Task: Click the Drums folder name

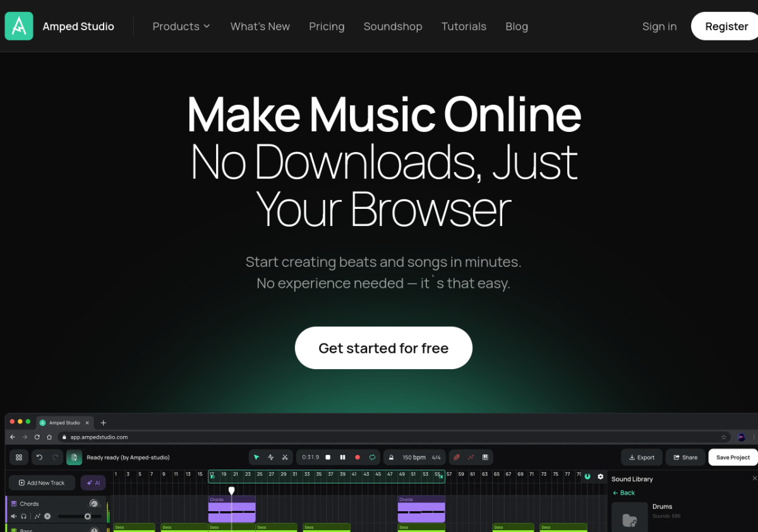Action: 662,507
